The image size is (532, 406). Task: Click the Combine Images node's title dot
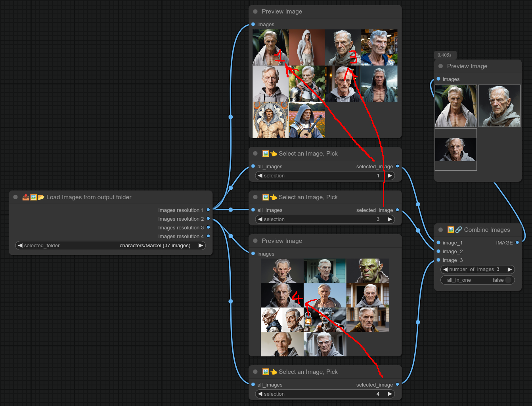coord(440,230)
